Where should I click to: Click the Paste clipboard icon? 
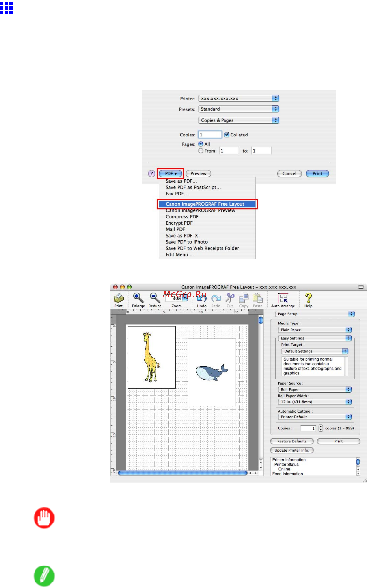257,298
